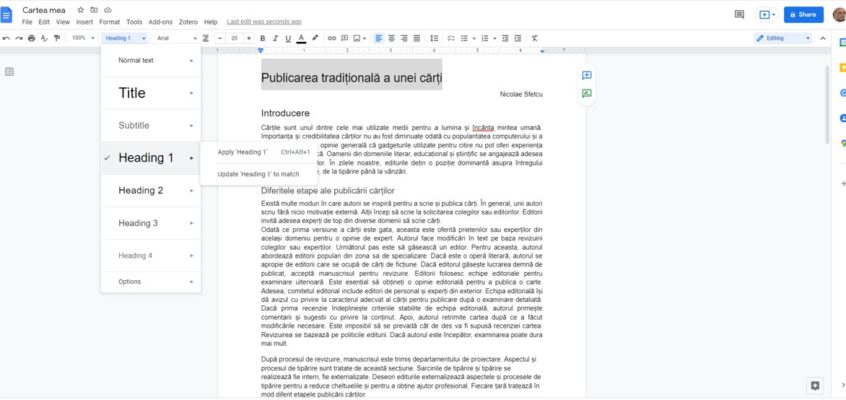The width and height of the screenshot is (846, 400).
Task: Open the Explore button at bottom right
Action: click(815, 385)
